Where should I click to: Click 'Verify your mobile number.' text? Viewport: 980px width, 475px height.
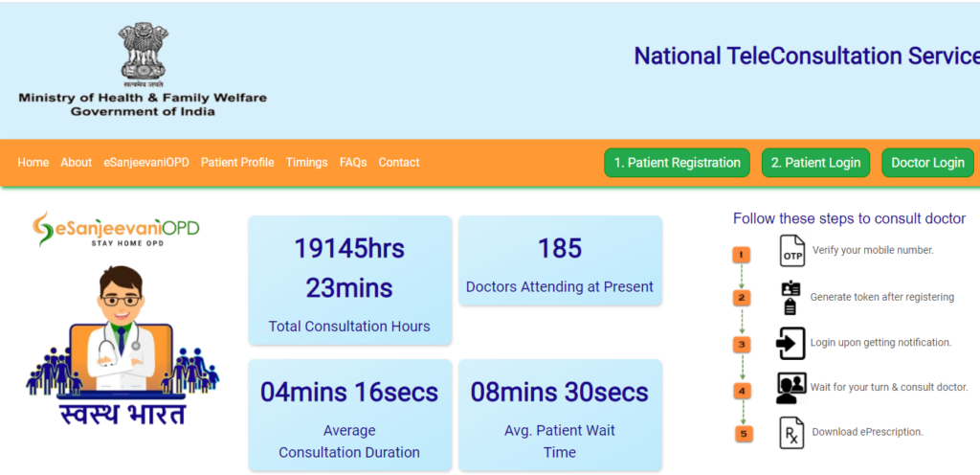pos(873,250)
